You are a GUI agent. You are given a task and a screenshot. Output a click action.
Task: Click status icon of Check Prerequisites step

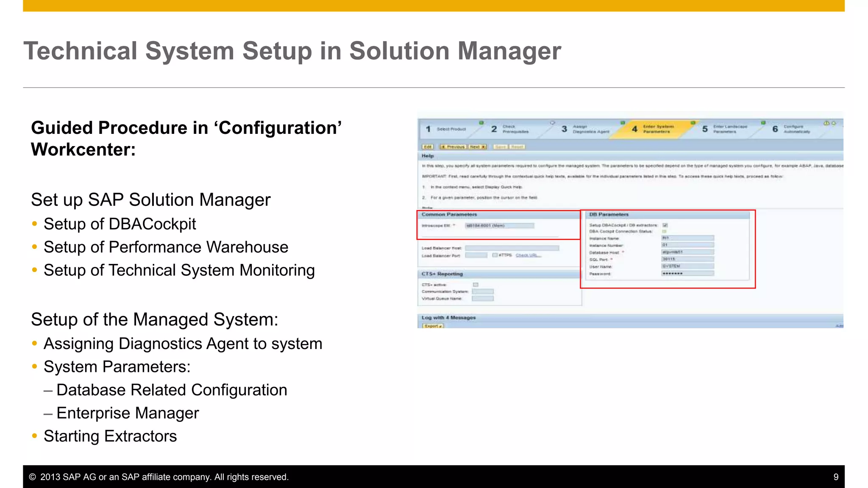pyautogui.click(x=552, y=123)
